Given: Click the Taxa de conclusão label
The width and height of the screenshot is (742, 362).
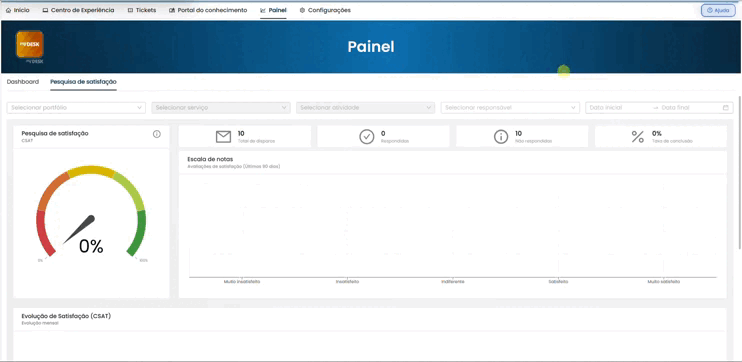Looking at the screenshot, I should [x=672, y=141].
